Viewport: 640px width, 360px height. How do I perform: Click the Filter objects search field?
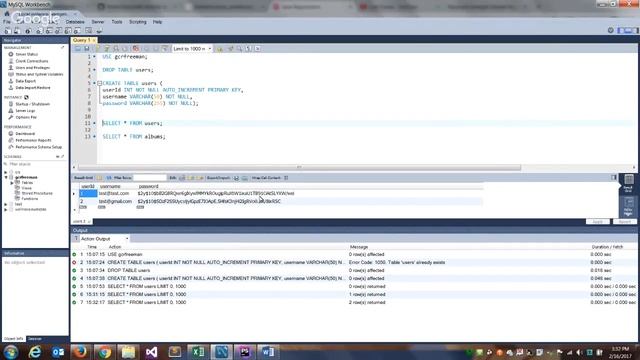pos(35,164)
